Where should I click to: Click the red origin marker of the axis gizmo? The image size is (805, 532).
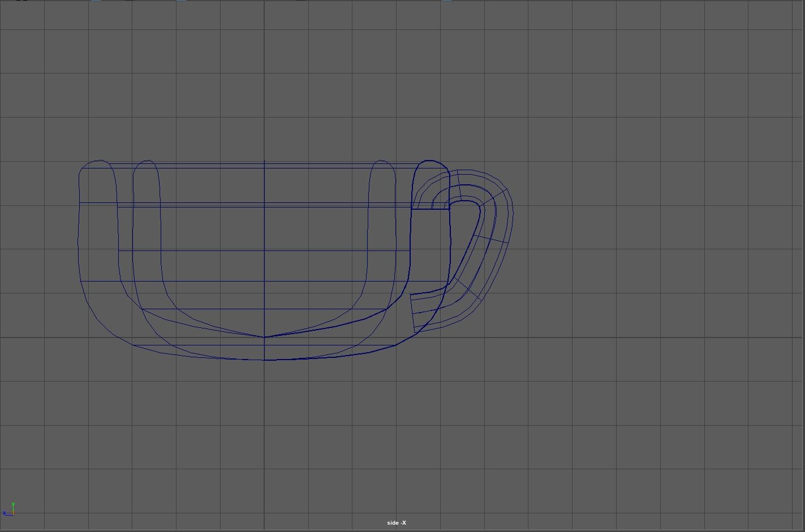(x=12, y=513)
